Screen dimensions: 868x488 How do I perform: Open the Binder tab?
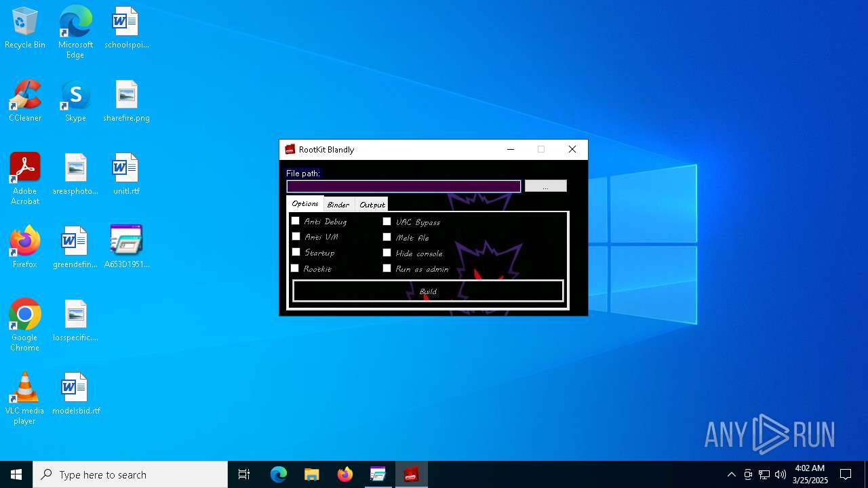pos(338,205)
